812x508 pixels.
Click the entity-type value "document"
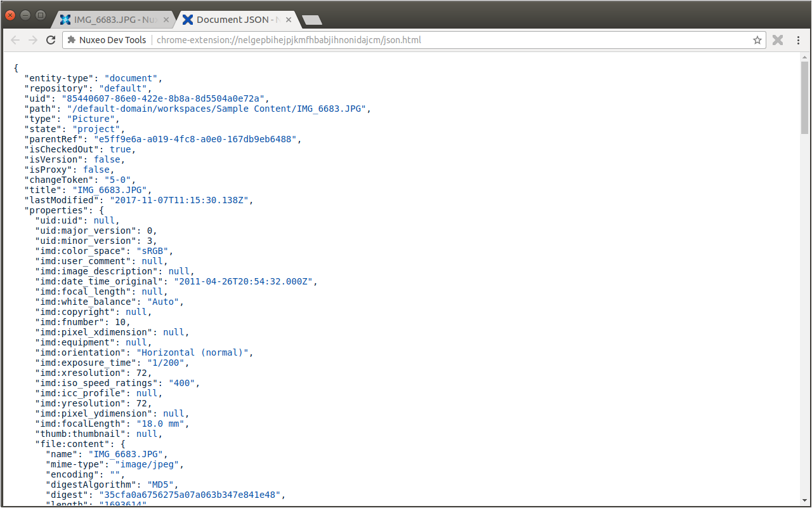click(131, 78)
